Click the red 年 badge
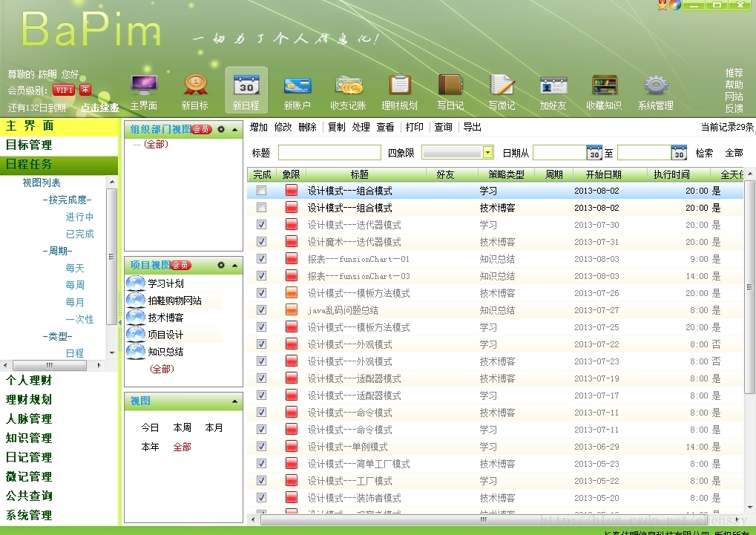This screenshot has height=535, width=756. coord(85,90)
